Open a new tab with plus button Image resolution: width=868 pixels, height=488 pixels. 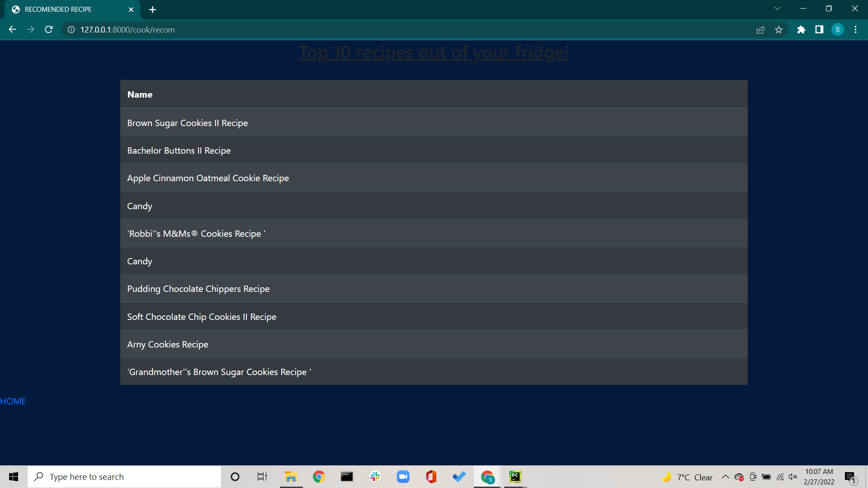[x=152, y=9]
